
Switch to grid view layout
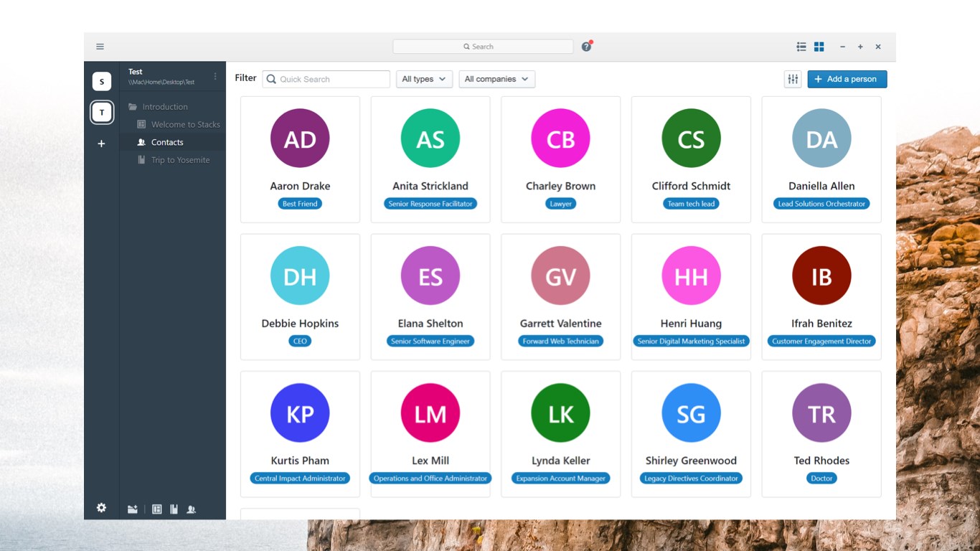coord(819,47)
